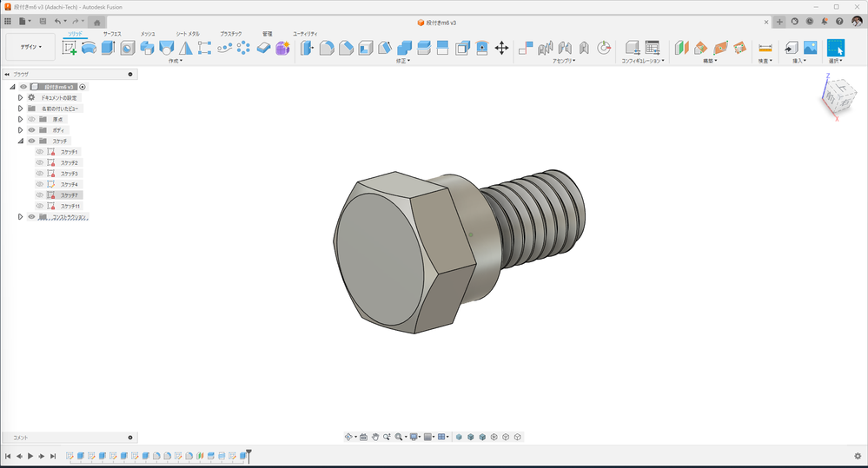Switch to the サーフェス tab

point(112,34)
